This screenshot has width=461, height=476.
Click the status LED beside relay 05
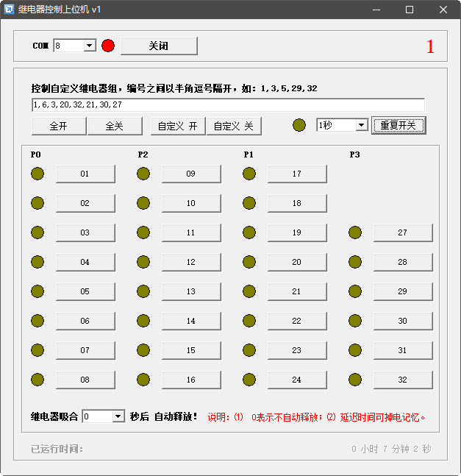37,291
